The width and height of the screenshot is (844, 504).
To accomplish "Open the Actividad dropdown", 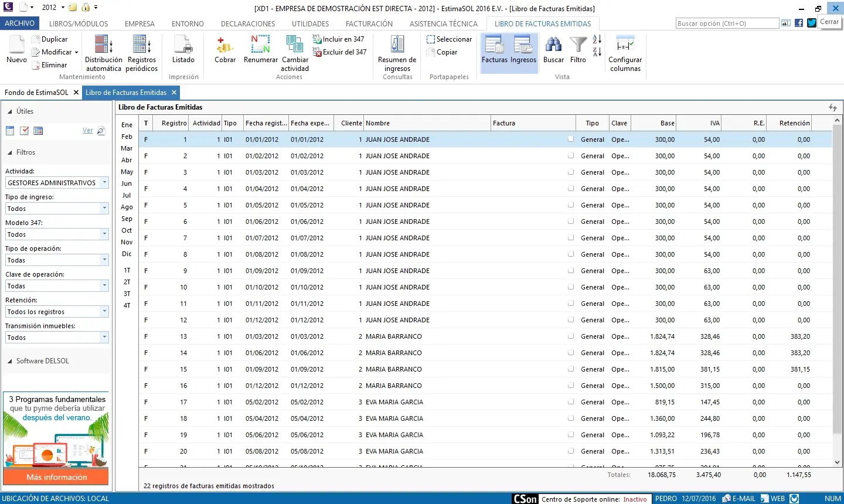I will (x=104, y=183).
